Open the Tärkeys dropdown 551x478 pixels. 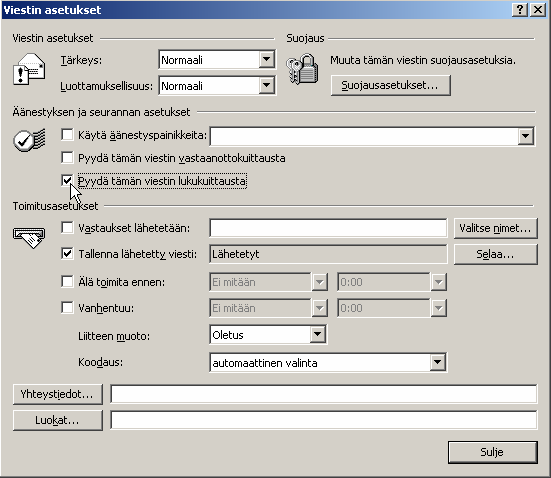[267, 59]
